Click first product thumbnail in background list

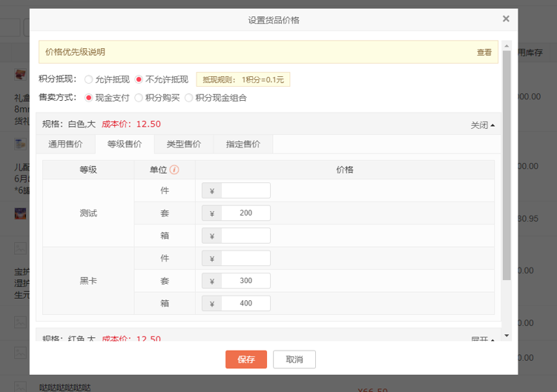20,75
